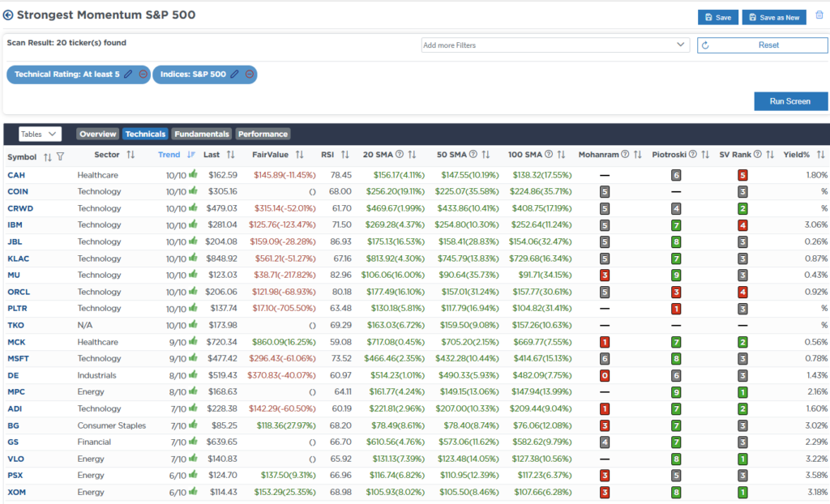830x504 pixels.
Task: Sort by Yield% column arrows
Action: [820, 155]
